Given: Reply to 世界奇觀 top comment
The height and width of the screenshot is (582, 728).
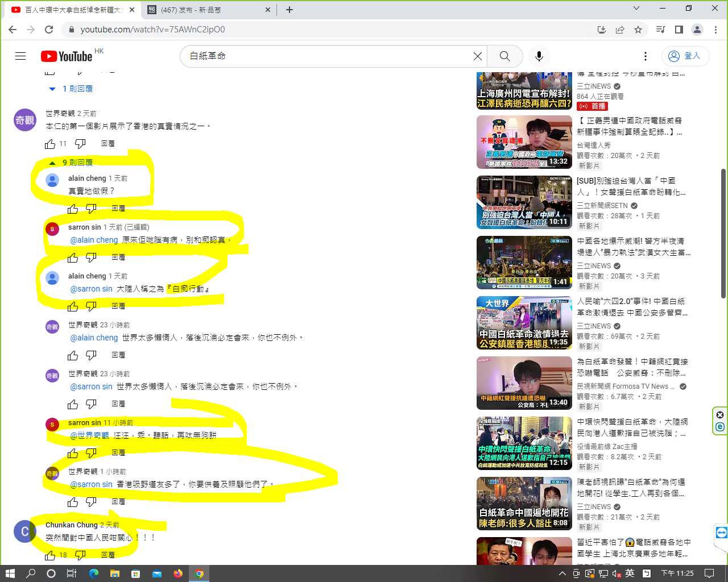Looking at the screenshot, I should pyautogui.click(x=108, y=144).
